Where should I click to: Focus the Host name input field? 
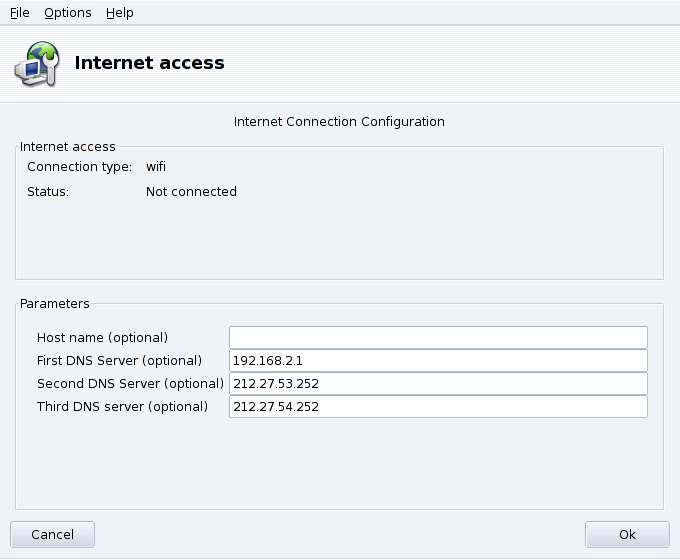pyautogui.click(x=438, y=337)
